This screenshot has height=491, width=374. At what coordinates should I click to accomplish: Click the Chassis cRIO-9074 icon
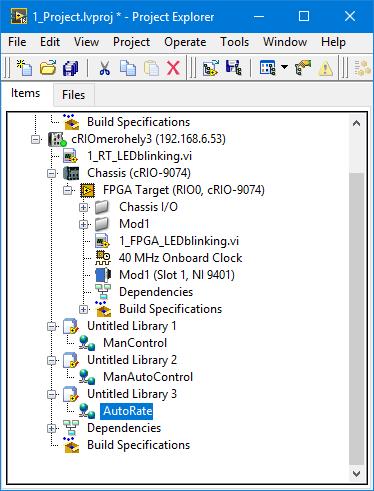71,173
